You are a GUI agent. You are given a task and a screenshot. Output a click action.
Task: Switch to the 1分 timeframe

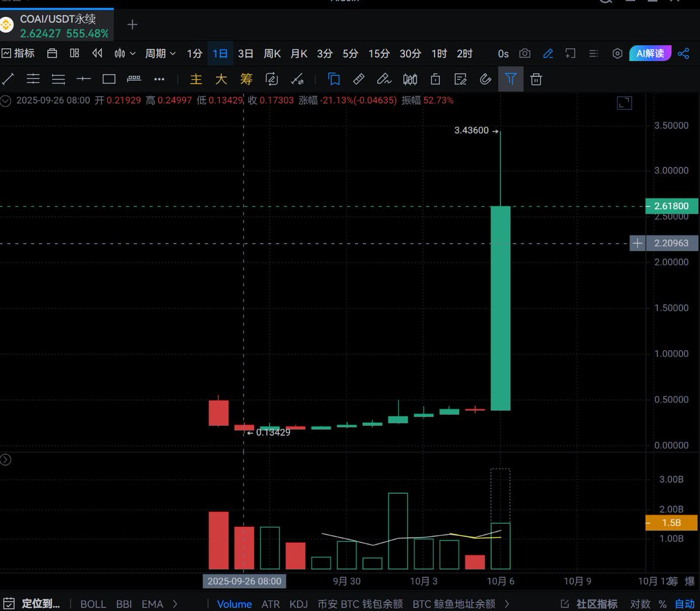pos(194,54)
